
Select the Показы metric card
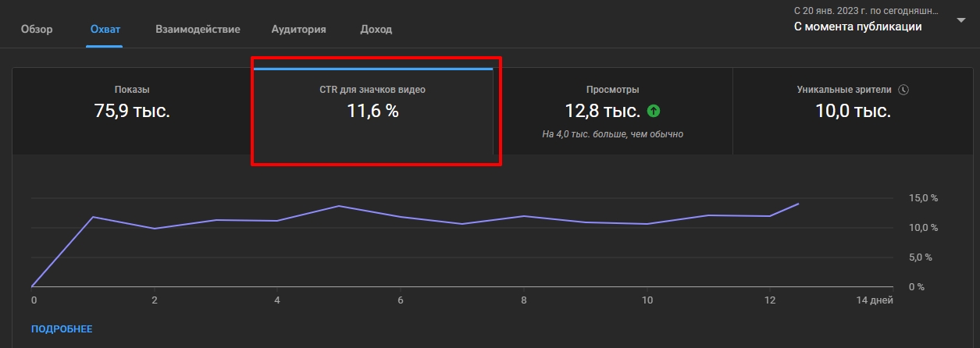click(132, 110)
